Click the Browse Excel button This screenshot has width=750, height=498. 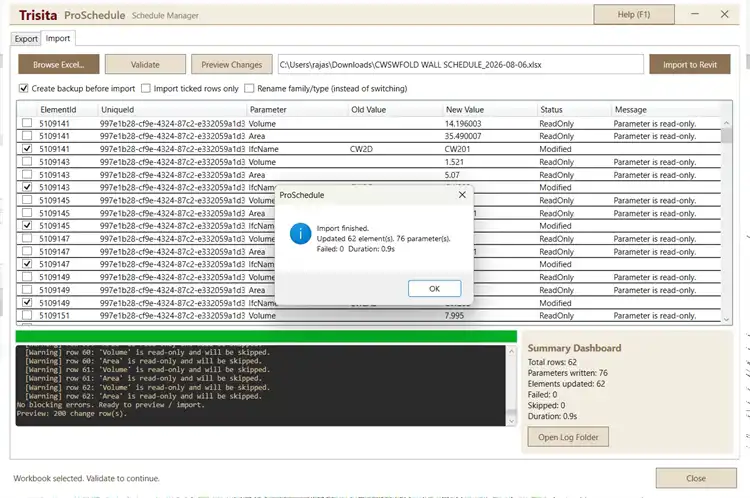tap(59, 65)
